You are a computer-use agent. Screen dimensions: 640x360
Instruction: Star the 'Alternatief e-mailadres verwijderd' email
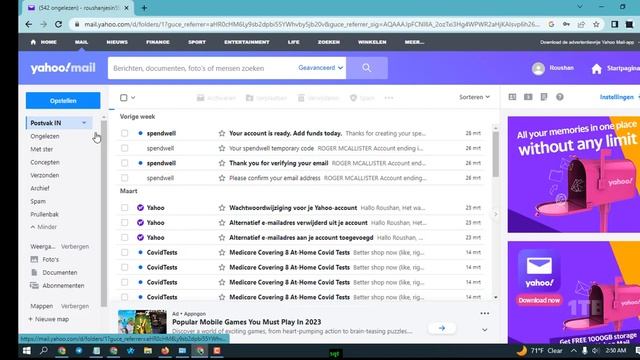pyautogui.click(x=222, y=223)
